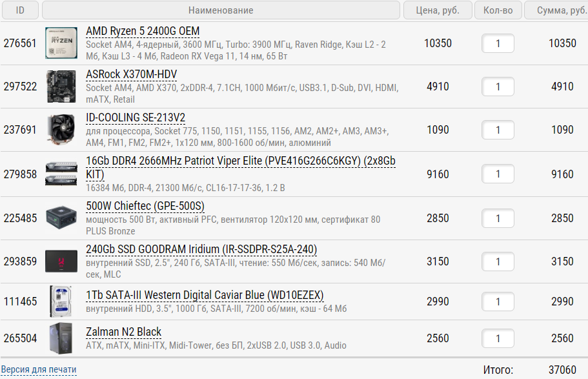Select product ID 276561
The width and height of the screenshot is (588, 379).
[x=20, y=43]
